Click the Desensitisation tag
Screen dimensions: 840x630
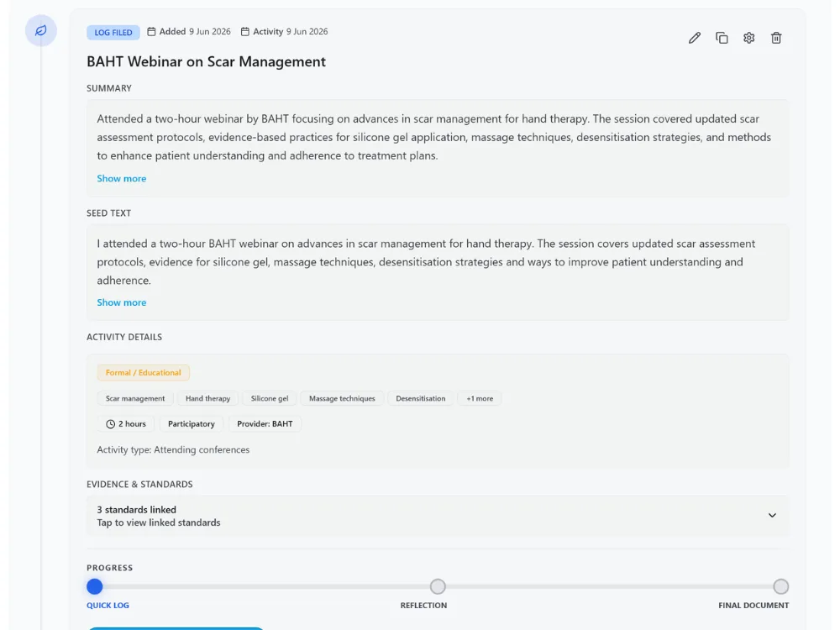pos(421,398)
